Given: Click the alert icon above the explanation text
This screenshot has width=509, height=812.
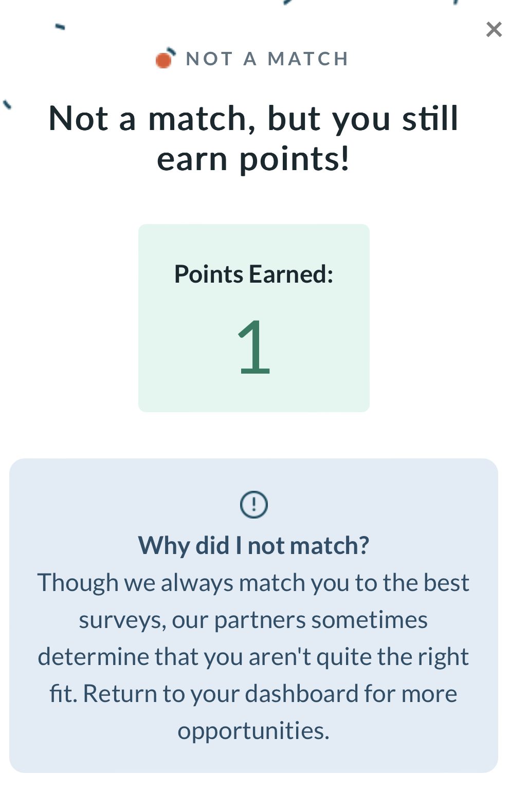Looking at the screenshot, I should (254, 504).
